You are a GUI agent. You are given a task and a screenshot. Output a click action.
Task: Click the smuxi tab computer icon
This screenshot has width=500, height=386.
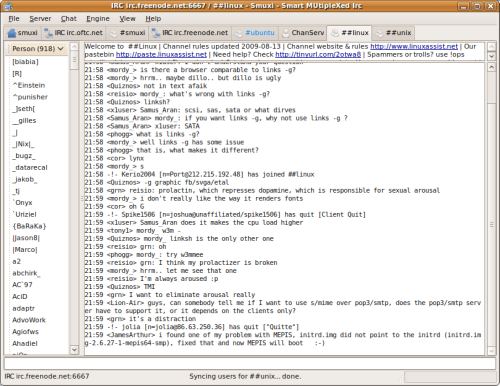click(x=12, y=33)
